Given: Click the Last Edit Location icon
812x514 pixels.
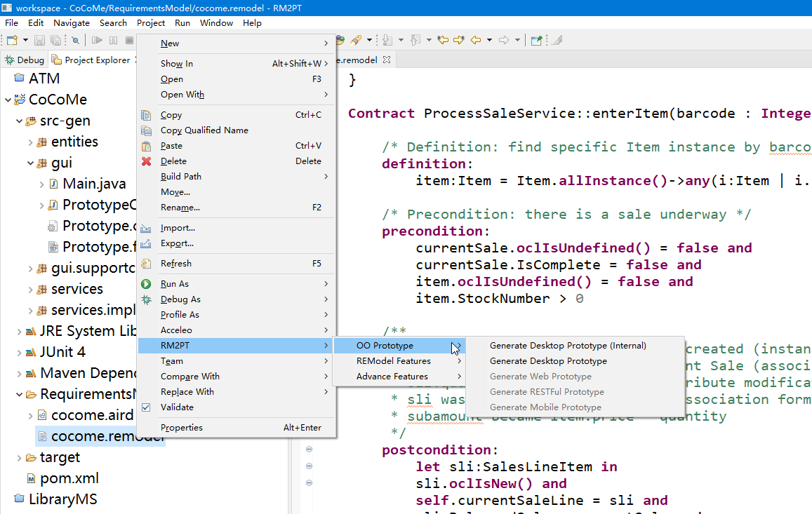Looking at the screenshot, I should (443, 41).
